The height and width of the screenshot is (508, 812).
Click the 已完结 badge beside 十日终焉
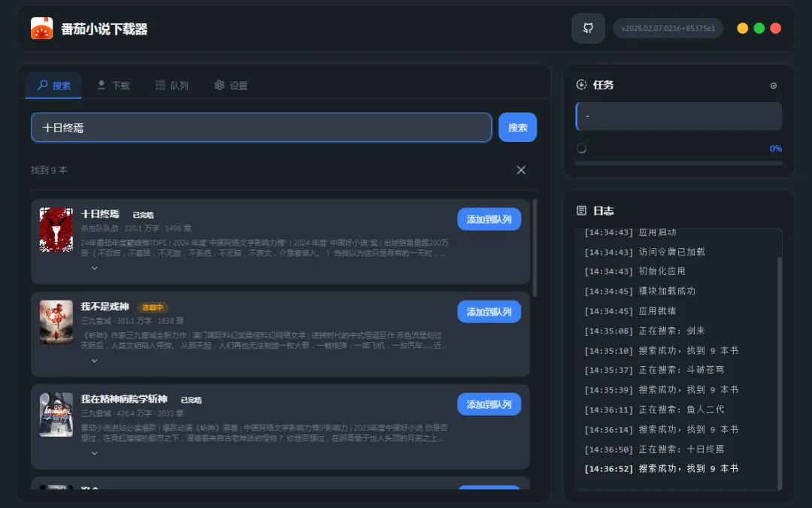coord(143,215)
